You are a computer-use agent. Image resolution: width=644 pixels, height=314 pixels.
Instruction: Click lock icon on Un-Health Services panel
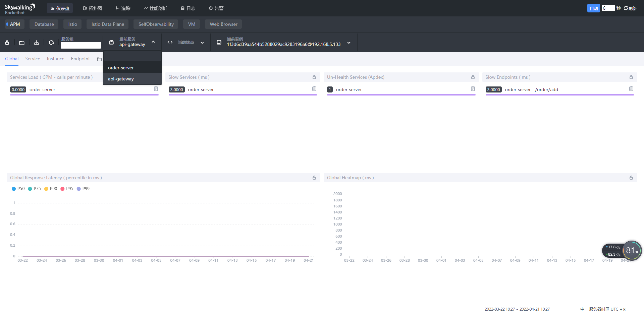[473, 77]
